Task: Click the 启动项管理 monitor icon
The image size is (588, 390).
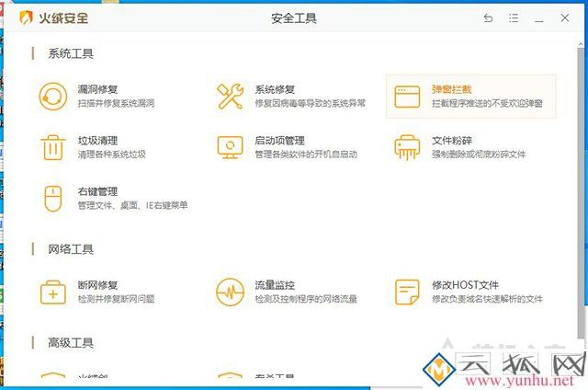Action: [x=230, y=147]
